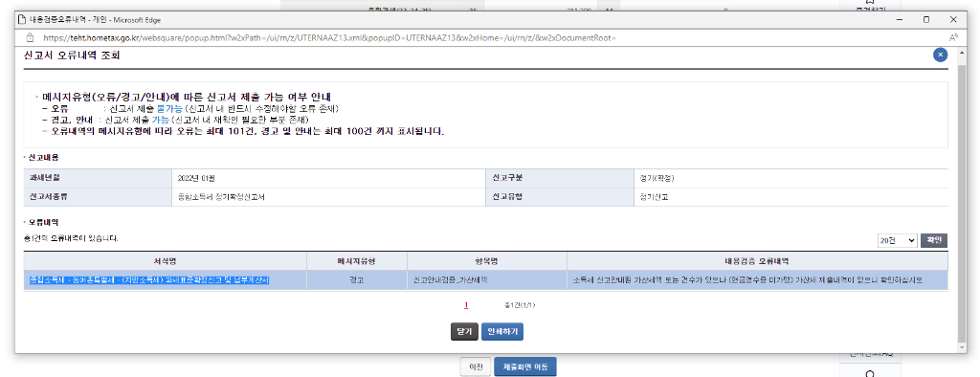The height and width of the screenshot is (377, 980).
Task: Click the 서식명 column header
Action: 166,260
